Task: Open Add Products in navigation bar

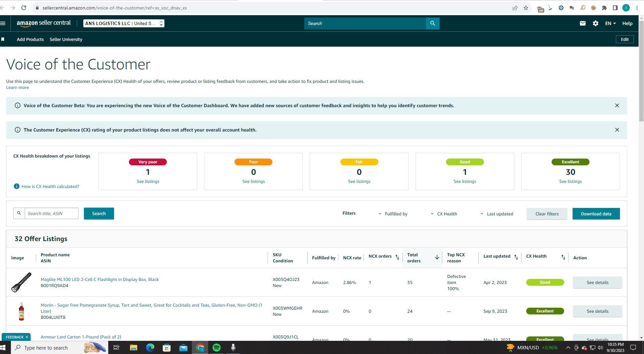Action: (30, 39)
